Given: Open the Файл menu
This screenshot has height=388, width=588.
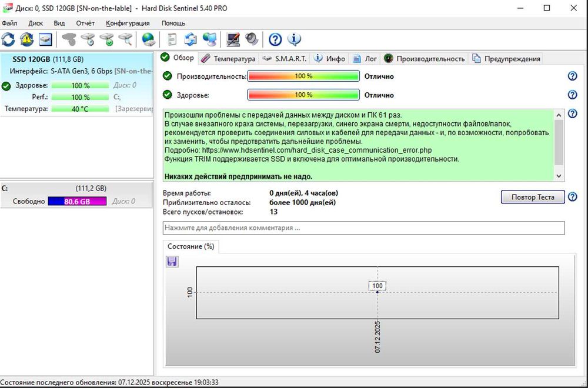Looking at the screenshot, I should (x=9, y=24).
